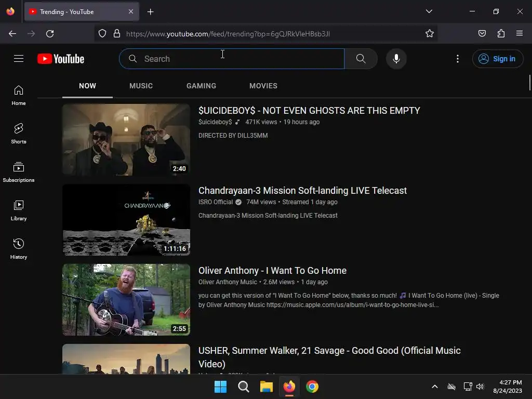532x399 pixels.
Task: Click the 74M views text
Action: (x=261, y=202)
